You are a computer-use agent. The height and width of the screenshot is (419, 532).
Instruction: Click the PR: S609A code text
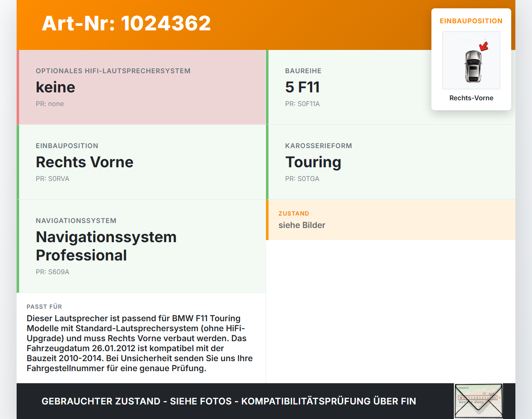pos(52,272)
